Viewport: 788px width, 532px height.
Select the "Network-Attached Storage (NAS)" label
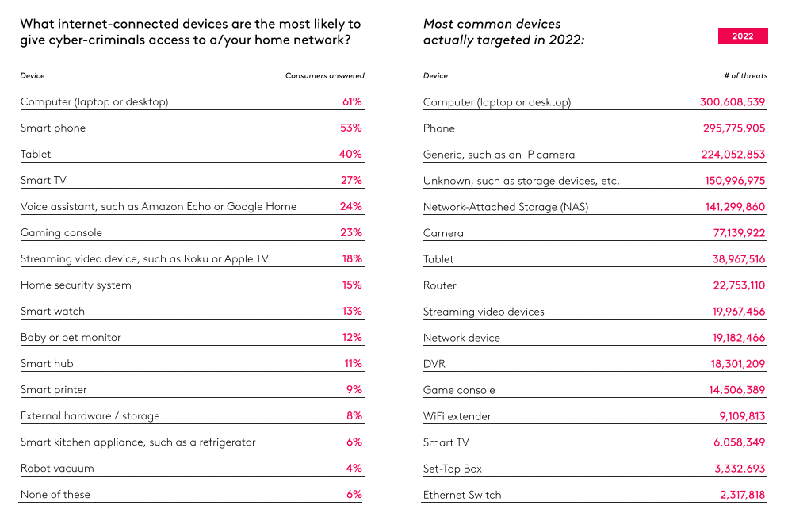click(506, 207)
